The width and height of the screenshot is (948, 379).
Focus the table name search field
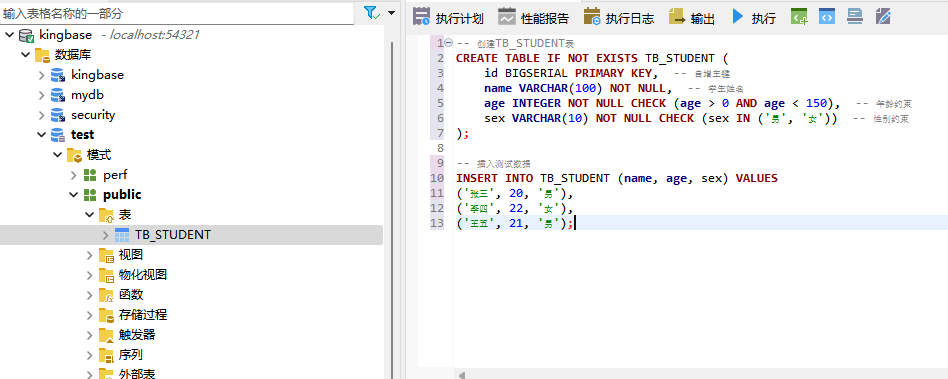click(177, 13)
